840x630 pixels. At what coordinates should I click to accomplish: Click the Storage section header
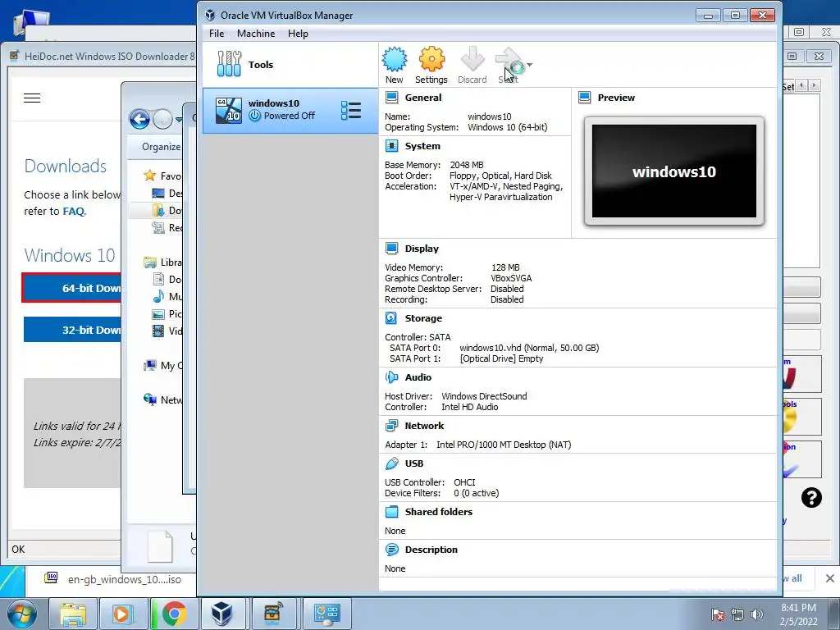[423, 318]
